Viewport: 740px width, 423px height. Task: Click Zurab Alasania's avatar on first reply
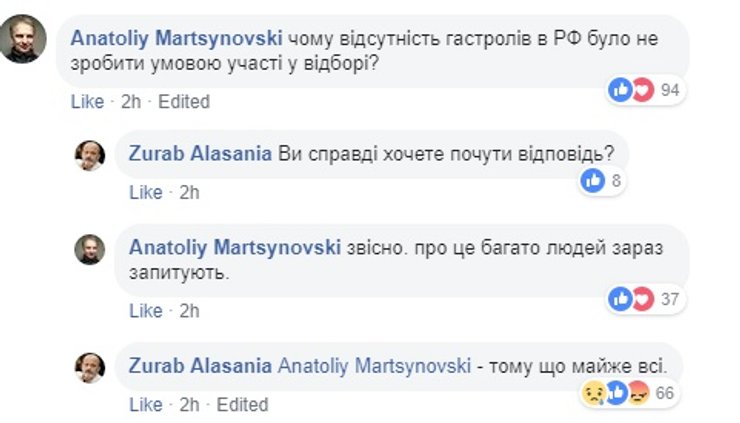90,155
